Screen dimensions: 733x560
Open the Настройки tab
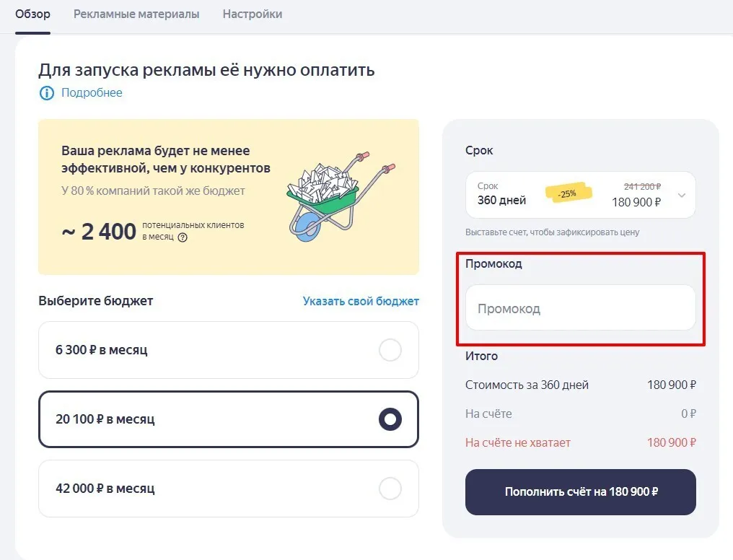(253, 14)
